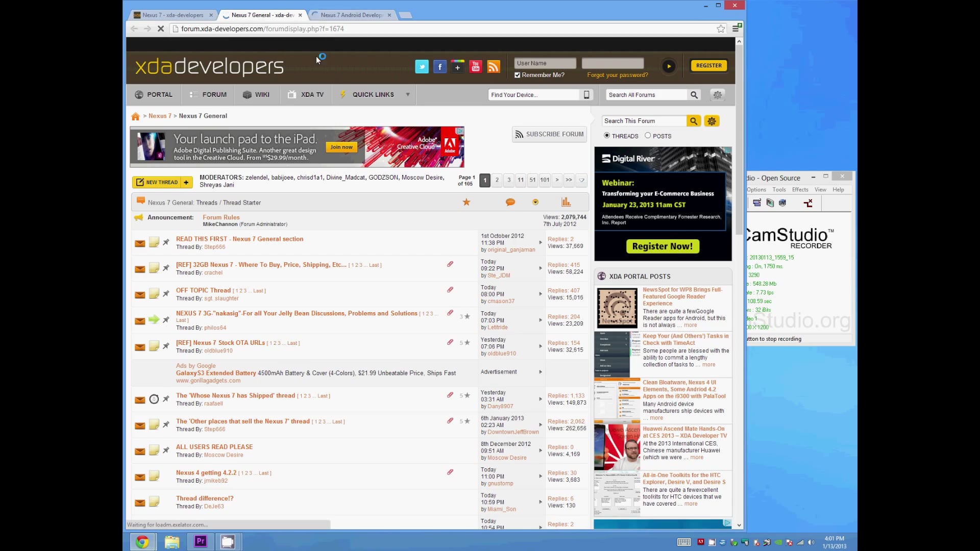The width and height of the screenshot is (980, 551).
Task: Open the volume icon in system tray
Action: click(811, 542)
